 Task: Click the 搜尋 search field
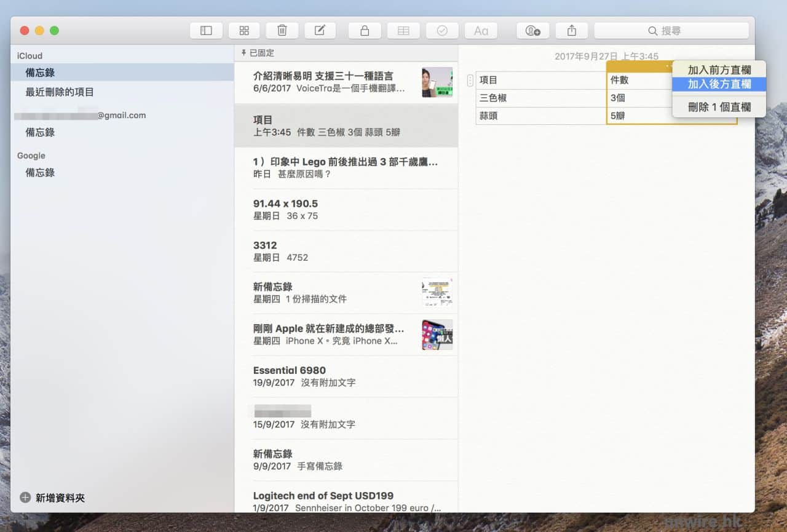(x=671, y=31)
